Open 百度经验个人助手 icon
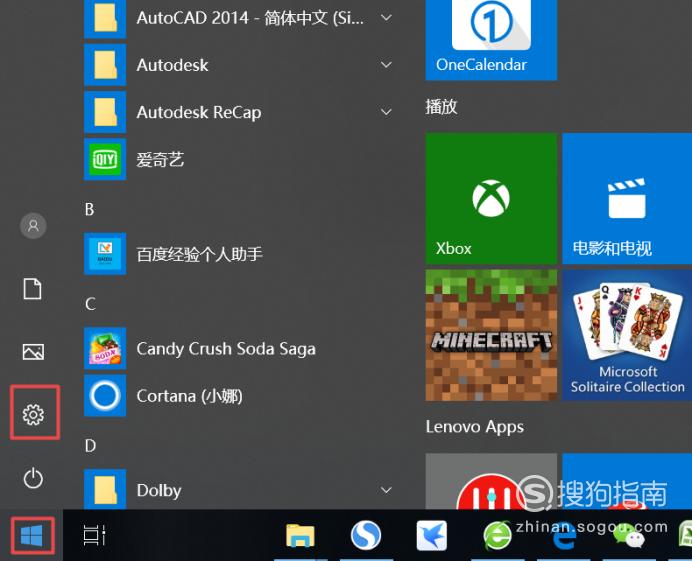Screen dimensions: 692x561 point(105,254)
